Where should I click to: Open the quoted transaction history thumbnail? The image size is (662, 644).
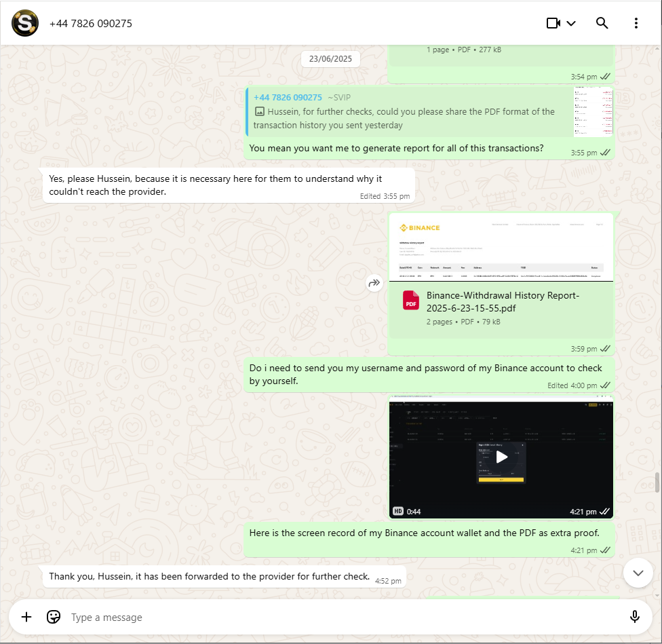593,112
